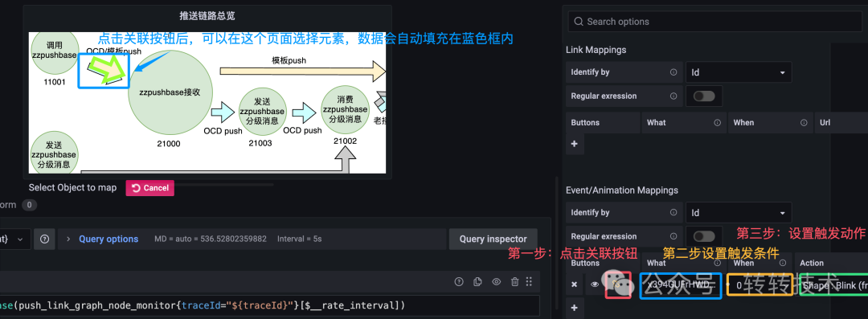The width and height of the screenshot is (868, 319).
Task: Click the What field containing x394GUFrHWD
Action: pos(681,286)
